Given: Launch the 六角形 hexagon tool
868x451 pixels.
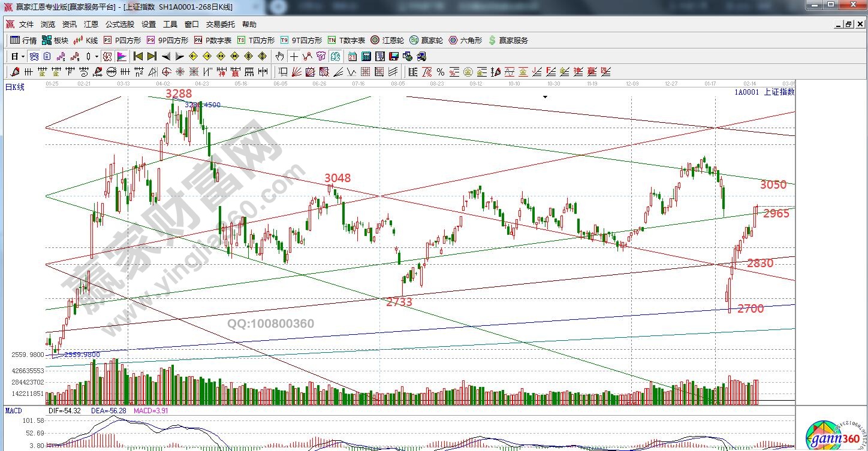Looking at the screenshot, I should coord(465,41).
